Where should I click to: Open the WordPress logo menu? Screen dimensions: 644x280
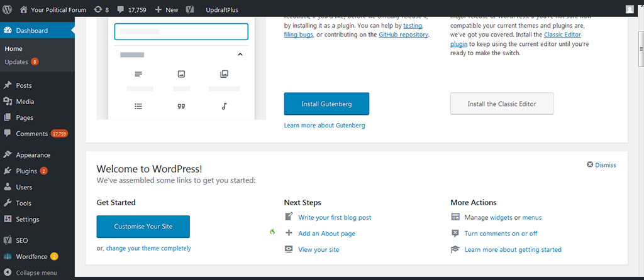[8, 9]
